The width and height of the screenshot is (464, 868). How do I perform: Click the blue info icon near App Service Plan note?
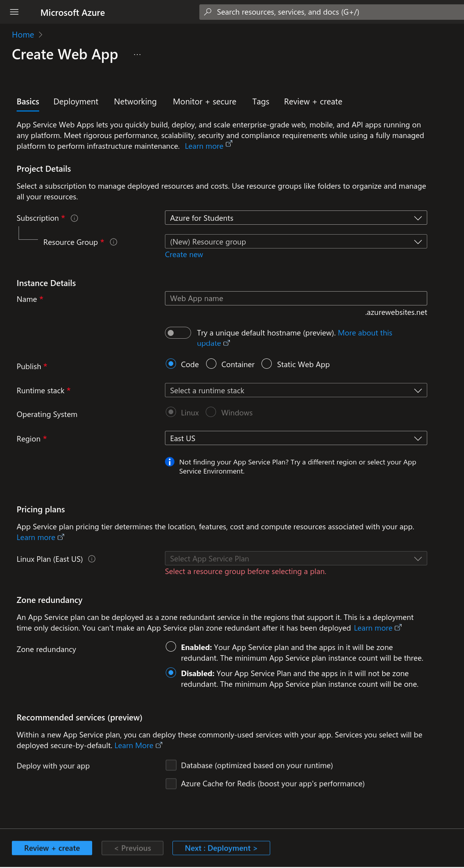(170, 462)
